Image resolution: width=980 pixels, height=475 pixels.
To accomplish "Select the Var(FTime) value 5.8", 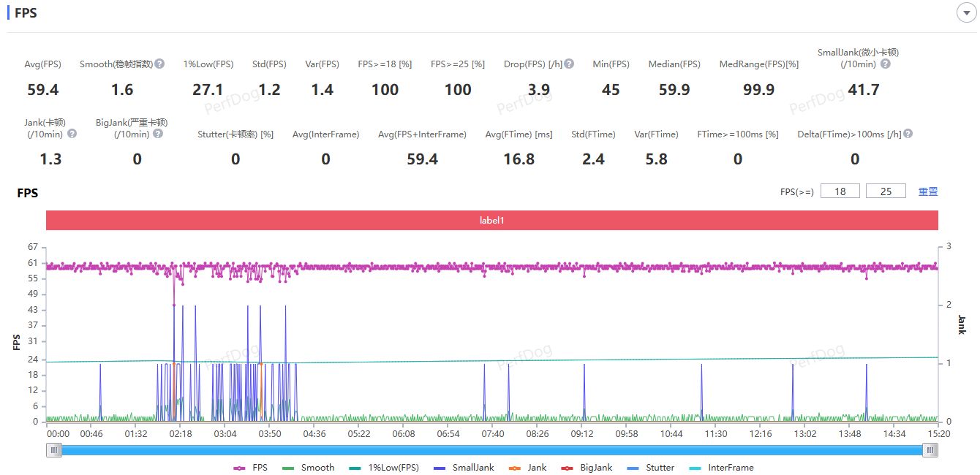I will (x=656, y=159).
